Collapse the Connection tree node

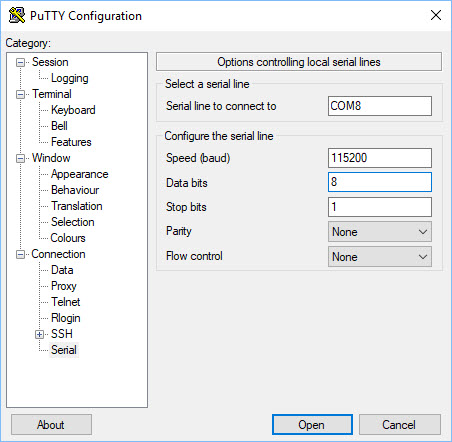tap(21, 254)
